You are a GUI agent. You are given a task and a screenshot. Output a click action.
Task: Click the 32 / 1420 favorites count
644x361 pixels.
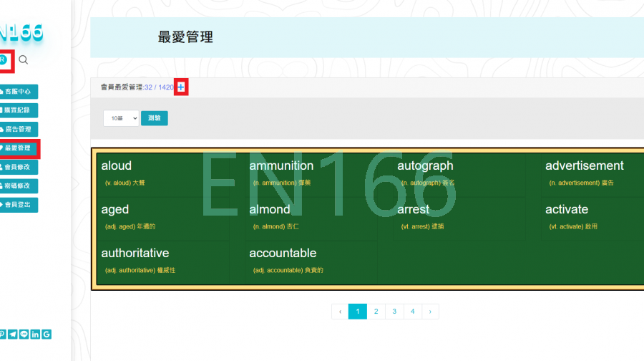tap(159, 87)
